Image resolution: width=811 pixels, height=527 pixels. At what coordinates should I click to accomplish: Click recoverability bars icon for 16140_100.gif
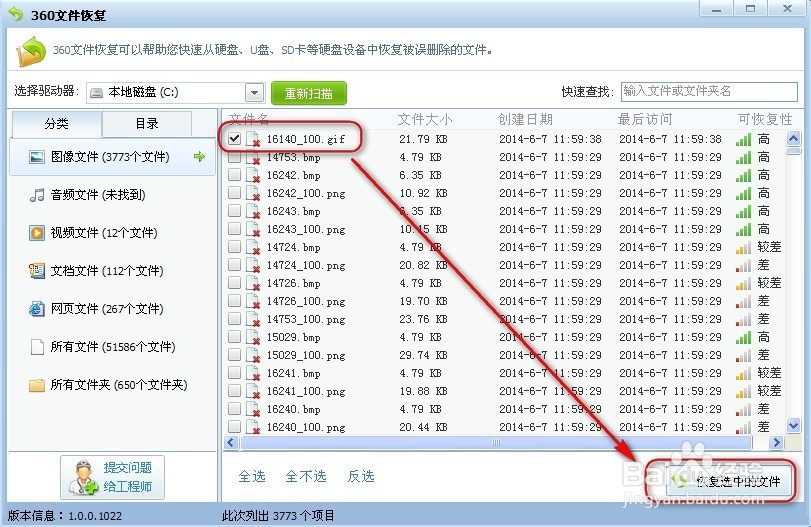[743, 140]
